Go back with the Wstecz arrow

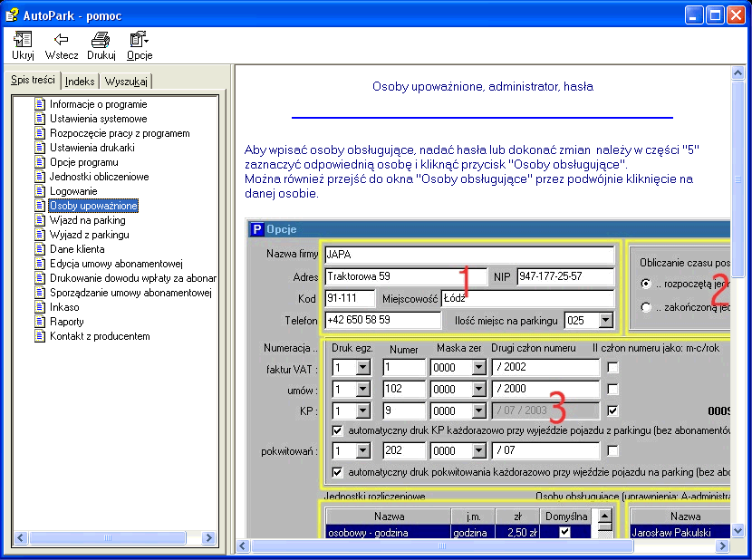(x=61, y=39)
